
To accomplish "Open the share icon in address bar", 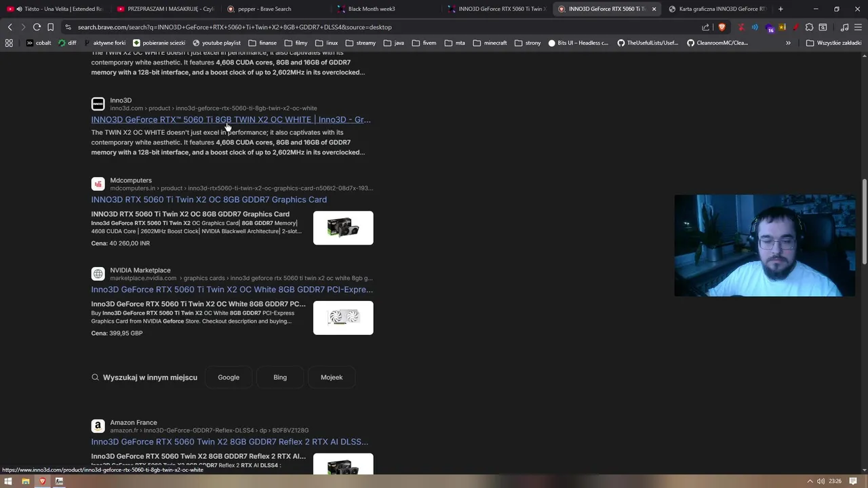I will 706,27.
